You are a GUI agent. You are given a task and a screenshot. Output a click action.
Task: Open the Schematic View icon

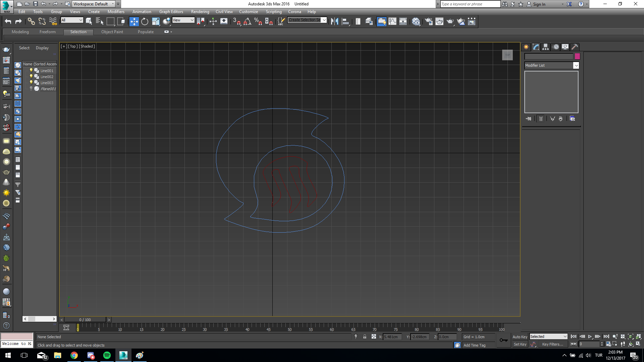coord(403,21)
